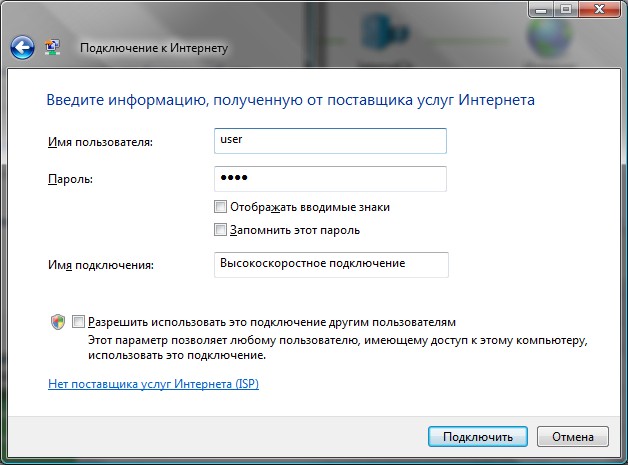The width and height of the screenshot is (628, 465).
Task: Click the Имя подключения label
Action: click(101, 265)
